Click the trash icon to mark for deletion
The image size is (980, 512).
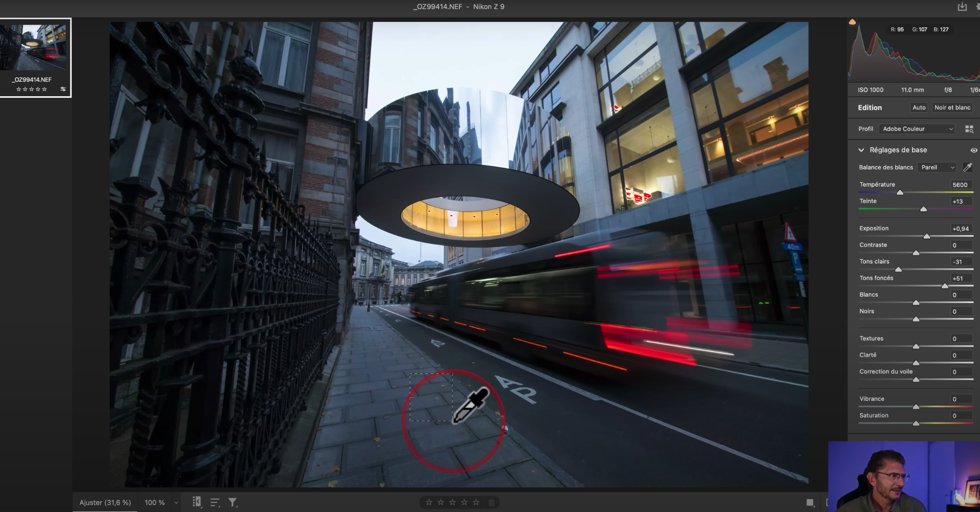click(x=491, y=502)
